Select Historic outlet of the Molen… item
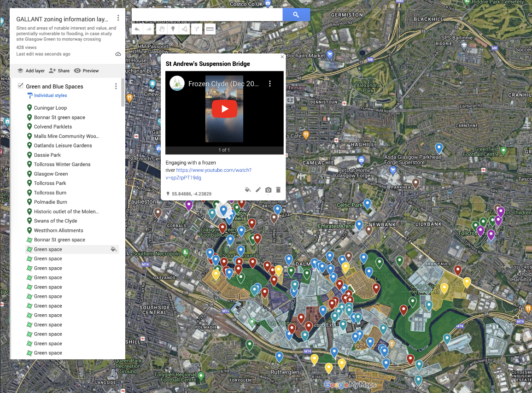This screenshot has width=532, height=393. (66, 211)
